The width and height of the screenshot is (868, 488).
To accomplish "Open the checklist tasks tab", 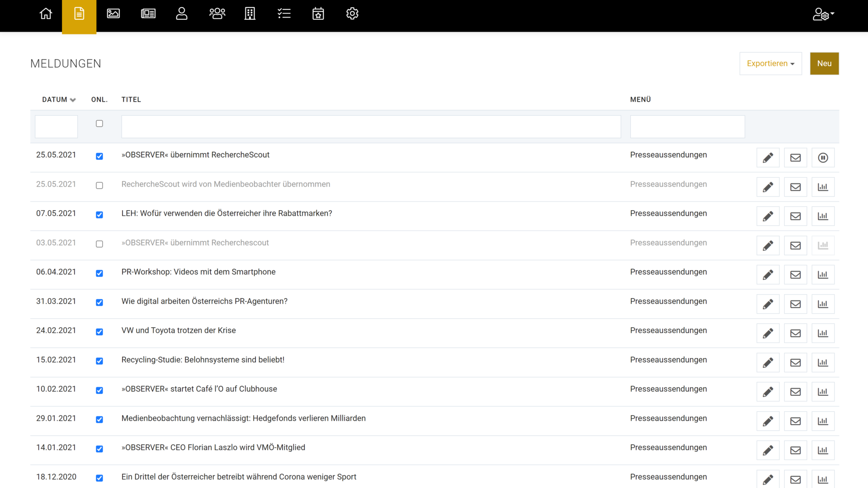I will pyautogui.click(x=284, y=14).
